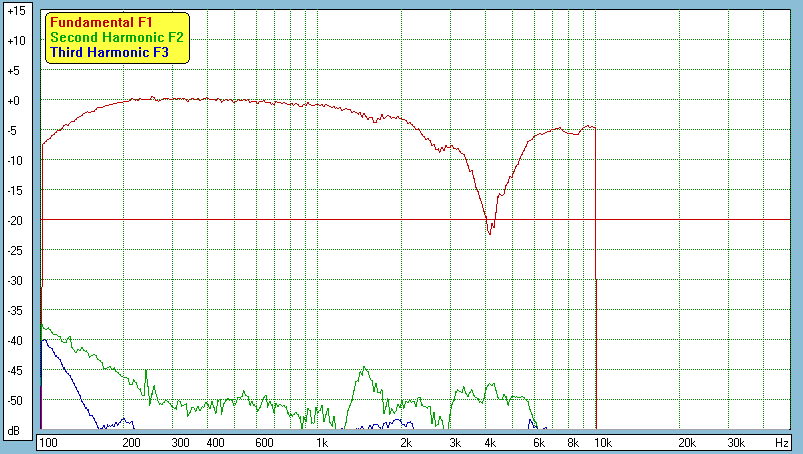Click the dB unit label on the vertical axis
Image resolution: width=803 pixels, height=454 pixels.
click(14, 431)
